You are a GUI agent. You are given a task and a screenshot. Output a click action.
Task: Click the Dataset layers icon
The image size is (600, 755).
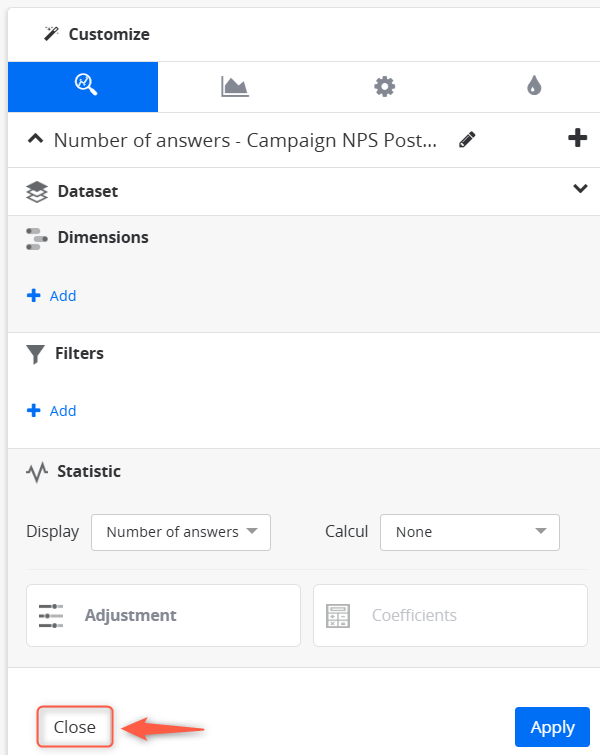point(37,192)
